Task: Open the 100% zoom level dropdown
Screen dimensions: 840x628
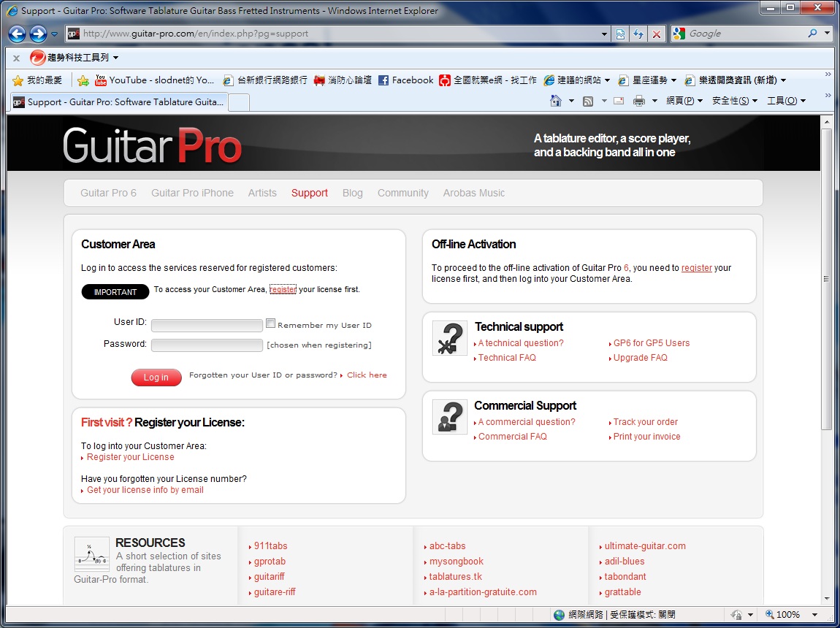Action: (814, 615)
